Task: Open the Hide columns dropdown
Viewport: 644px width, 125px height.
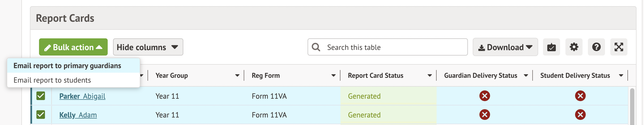Action: click(x=148, y=47)
